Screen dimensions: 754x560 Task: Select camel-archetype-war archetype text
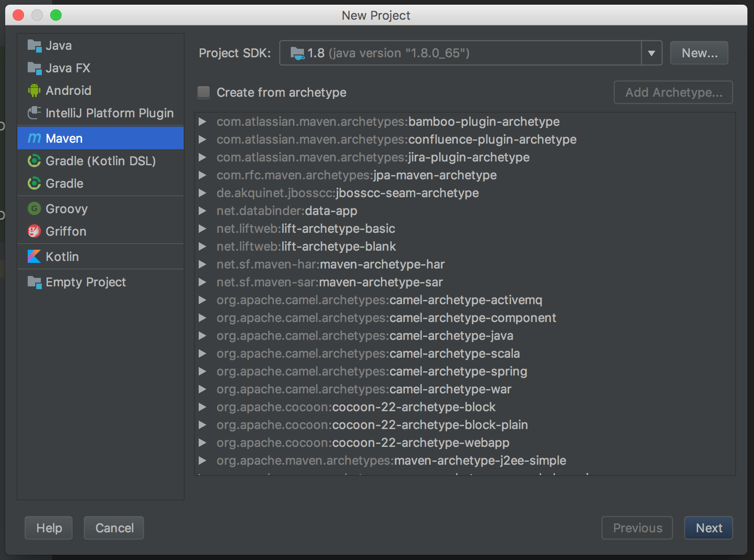(x=451, y=389)
